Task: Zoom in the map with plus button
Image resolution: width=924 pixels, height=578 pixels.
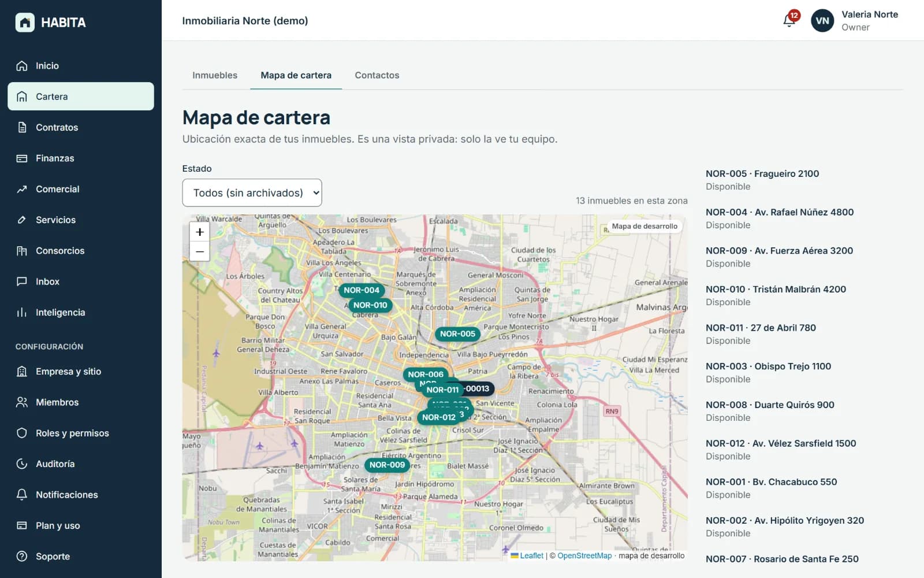Action: (200, 232)
